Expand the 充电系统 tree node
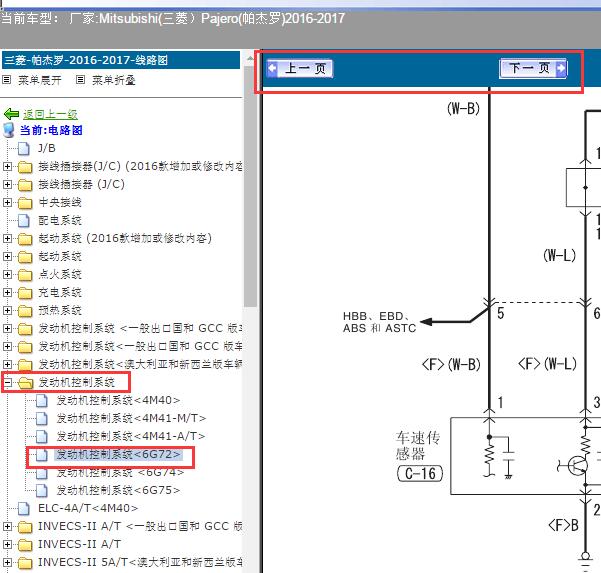 pyautogui.click(x=7, y=292)
